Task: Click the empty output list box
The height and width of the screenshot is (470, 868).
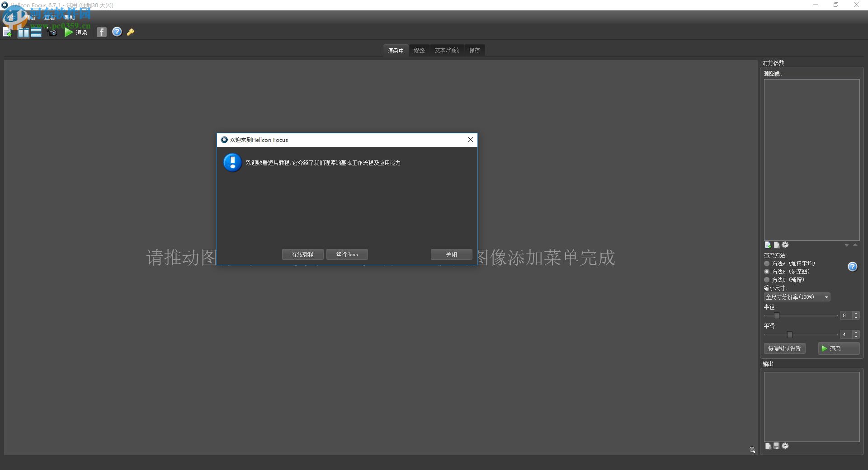Action: [x=811, y=407]
